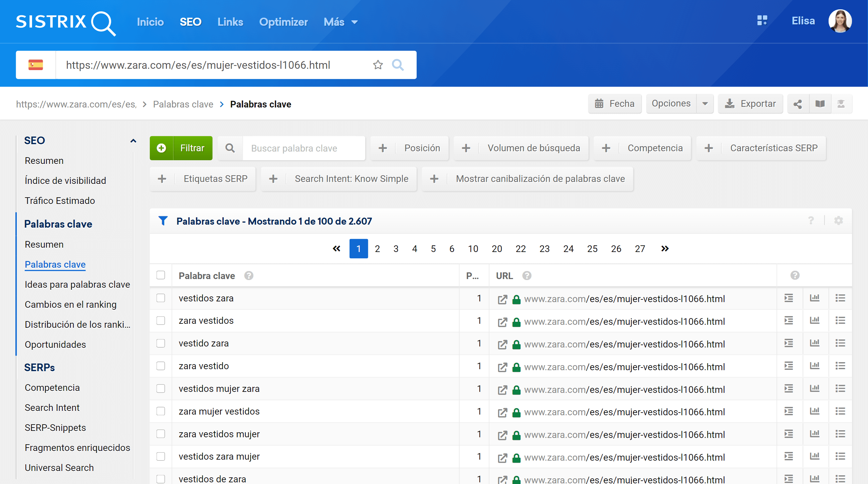This screenshot has width=868, height=484.
Task: Open the Optimizer navigation tab
Action: coord(283,22)
